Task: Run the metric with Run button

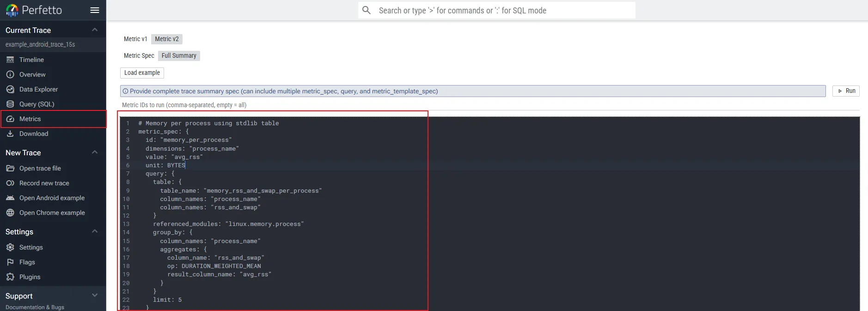Action: (x=846, y=91)
